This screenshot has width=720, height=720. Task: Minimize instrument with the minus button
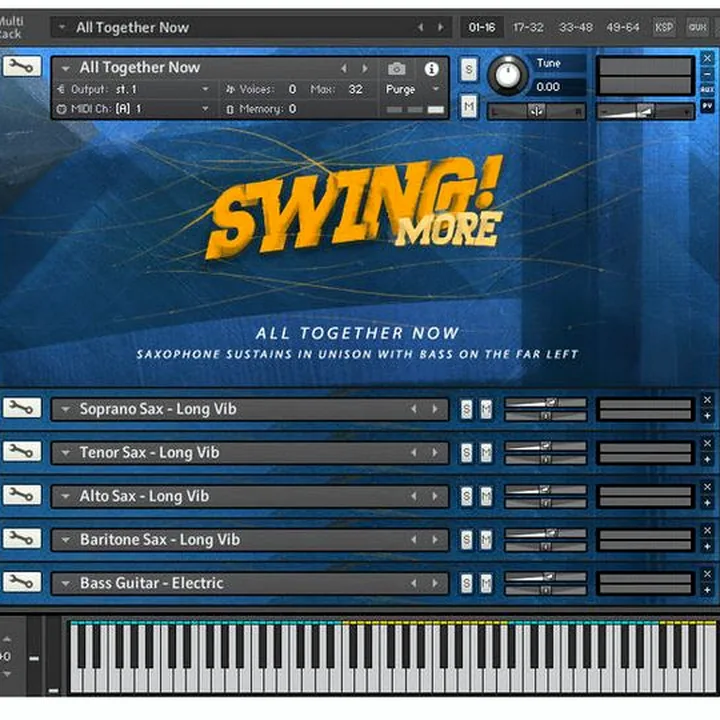pos(707,74)
